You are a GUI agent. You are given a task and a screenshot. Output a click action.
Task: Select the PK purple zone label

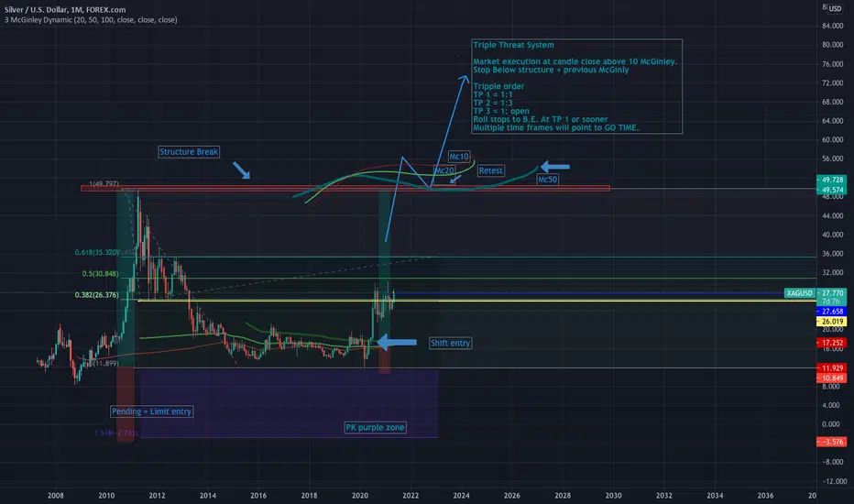pyautogui.click(x=375, y=427)
